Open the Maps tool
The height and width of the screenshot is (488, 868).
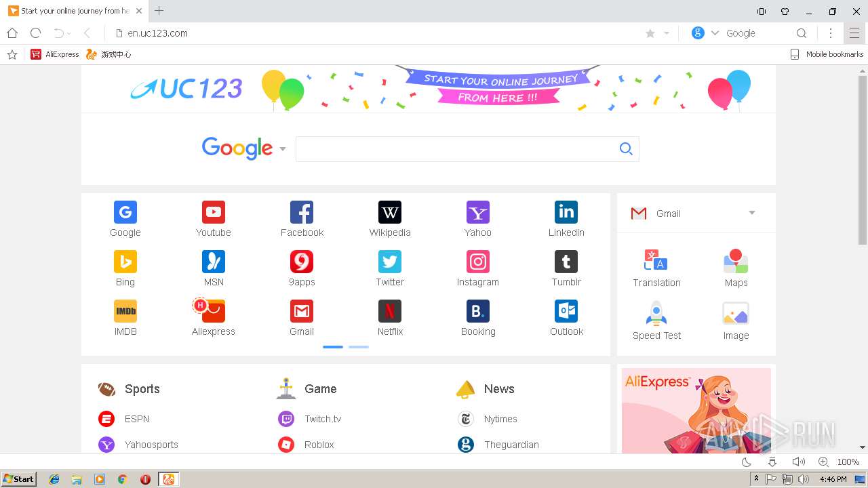[x=736, y=268]
